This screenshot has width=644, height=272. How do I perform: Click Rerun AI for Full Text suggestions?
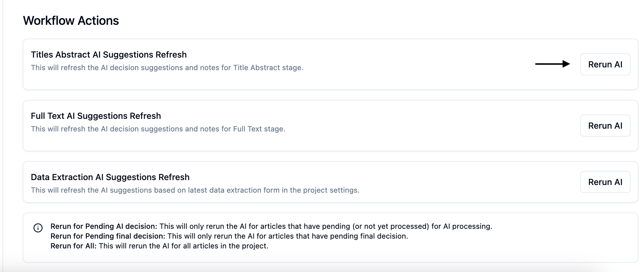pos(605,126)
